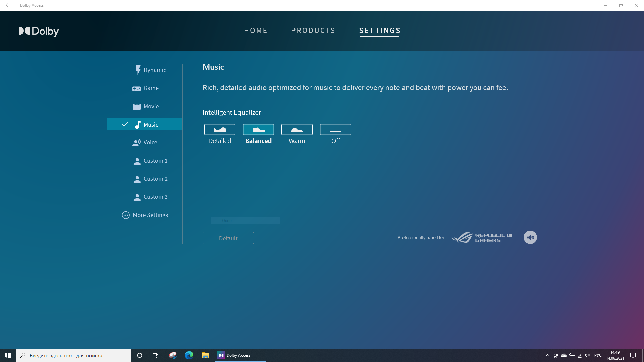Select the Voice profile icon
Screen dimensions: 644x362
click(137, 143)
